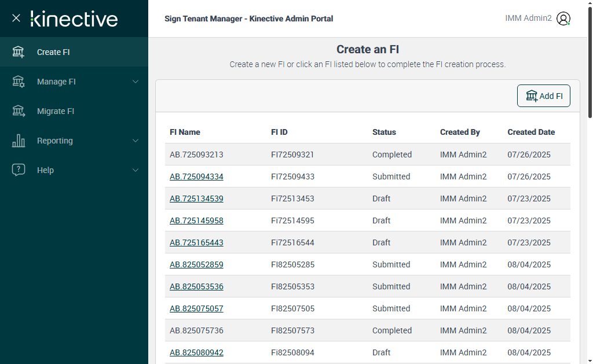Image resolution: width=593 pixels, height=364 pixels.
Task: Click the vertical page scrollbar
Action: 590,69
